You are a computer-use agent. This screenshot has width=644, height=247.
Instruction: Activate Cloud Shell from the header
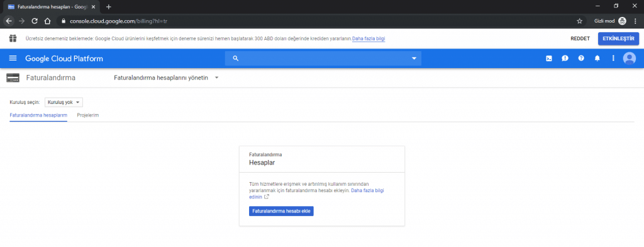point(548,59)
